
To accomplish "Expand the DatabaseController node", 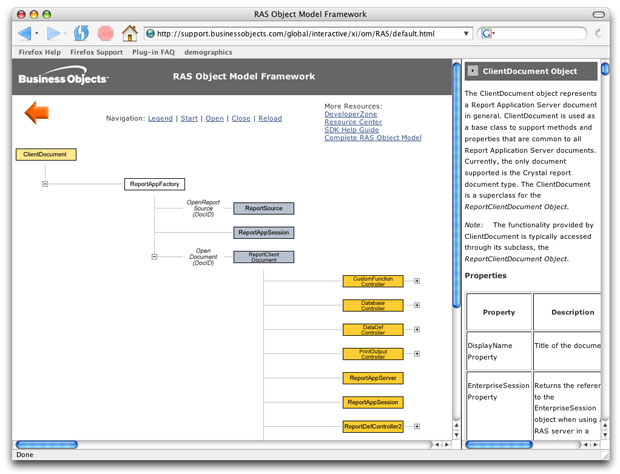I will pos(417,305).
